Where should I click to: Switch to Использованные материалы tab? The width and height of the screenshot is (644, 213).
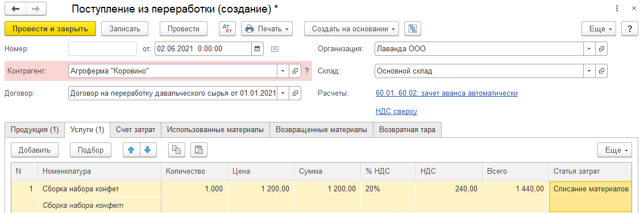215,129
